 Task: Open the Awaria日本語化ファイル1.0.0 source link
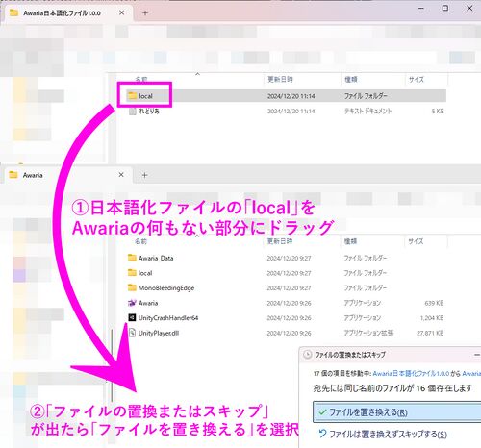point(411,373)
